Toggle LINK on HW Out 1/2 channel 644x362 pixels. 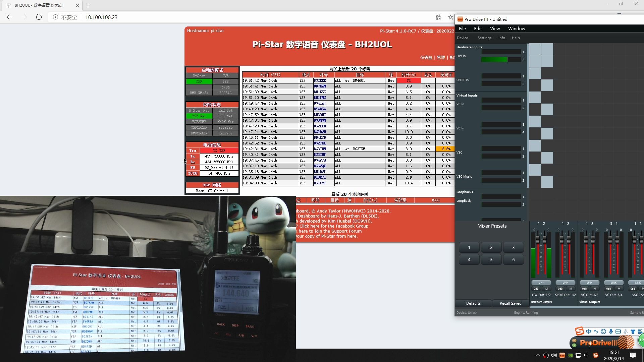(x=541, y=283)
